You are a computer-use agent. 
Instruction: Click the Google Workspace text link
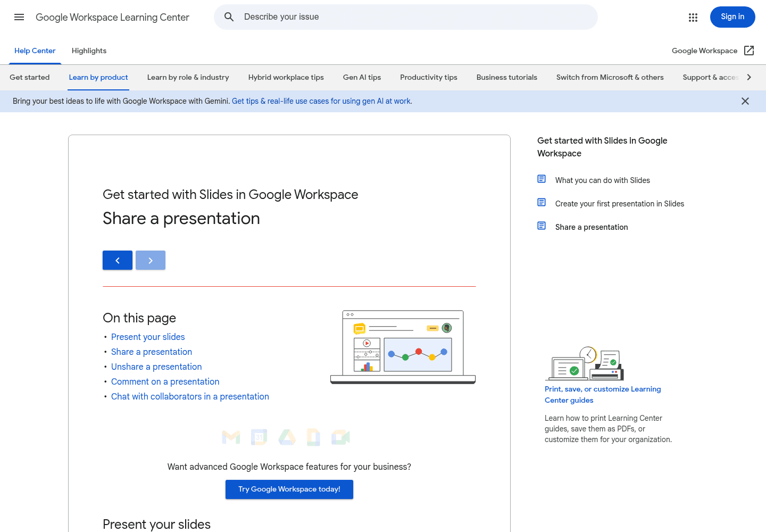coord(704,51)
